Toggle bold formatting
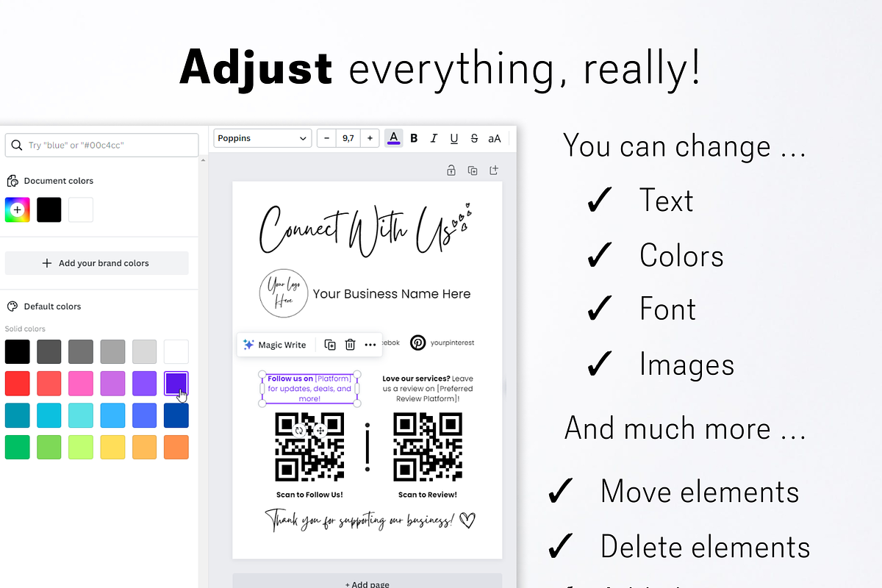 pos(414,138)
